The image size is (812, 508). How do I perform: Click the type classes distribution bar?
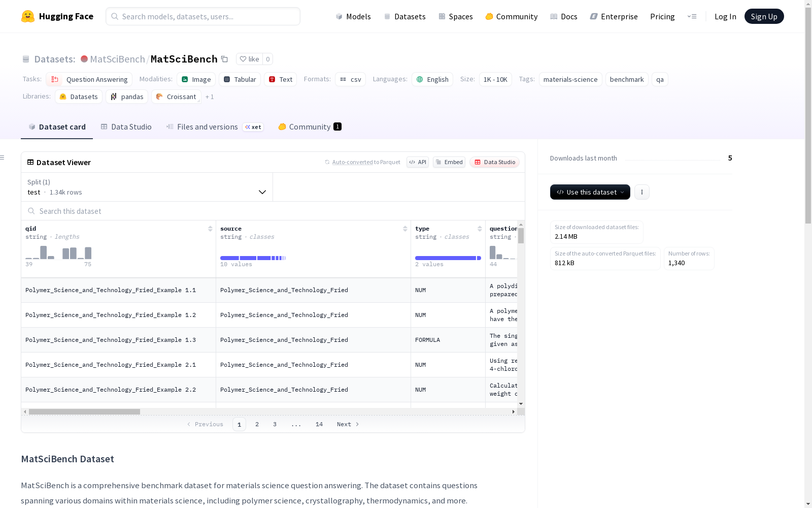click(448, 258)
